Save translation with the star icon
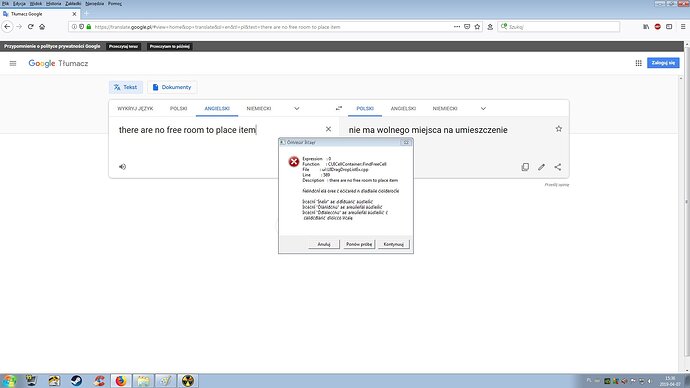This screenshot has height=388, width=690. 558,129
